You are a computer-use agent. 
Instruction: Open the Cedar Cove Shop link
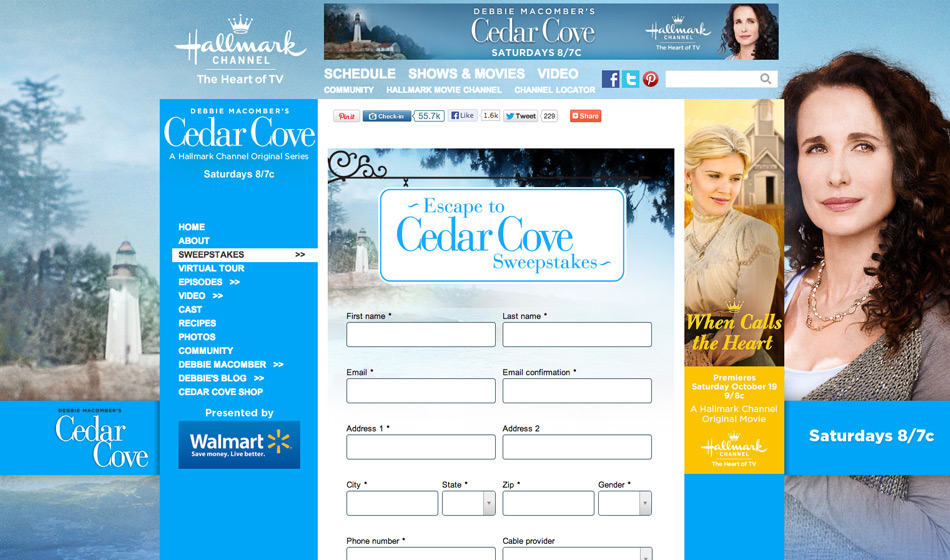220,392
